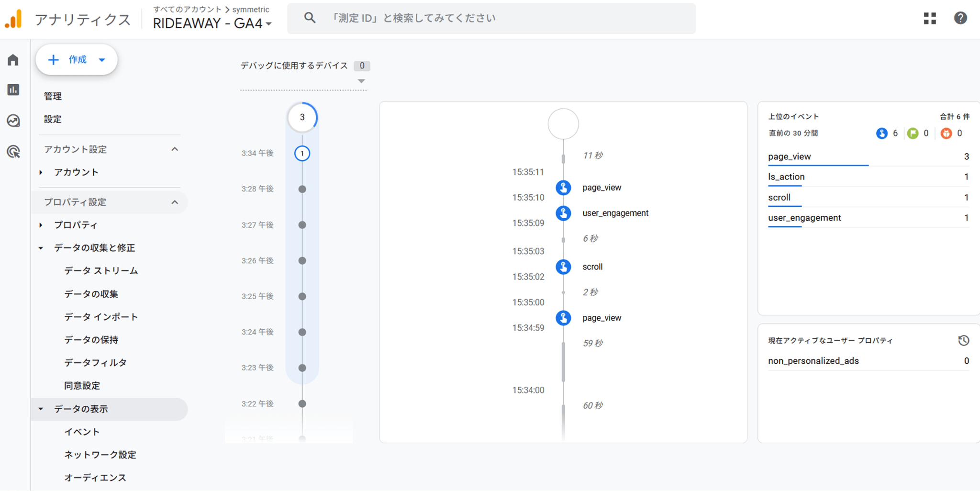
Task: Open the Explore sidebar icon
Action: pyautogui.click(x=13, y=121)
